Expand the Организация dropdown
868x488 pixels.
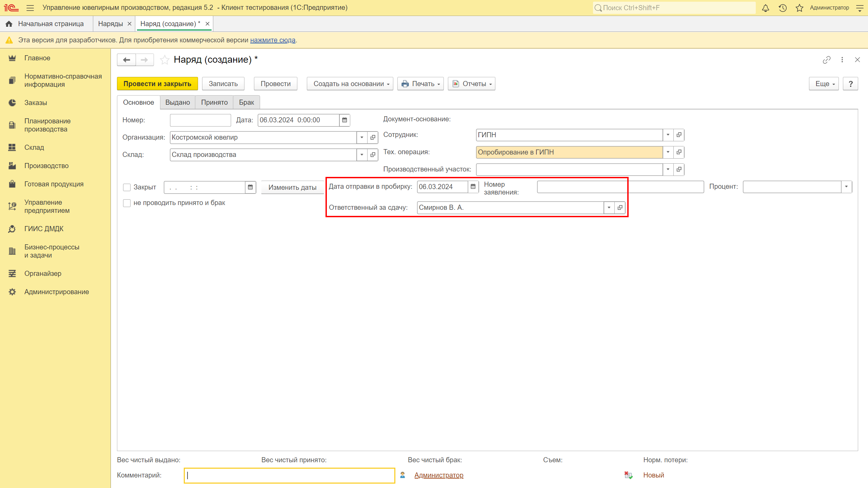click(x=362, y=138)
